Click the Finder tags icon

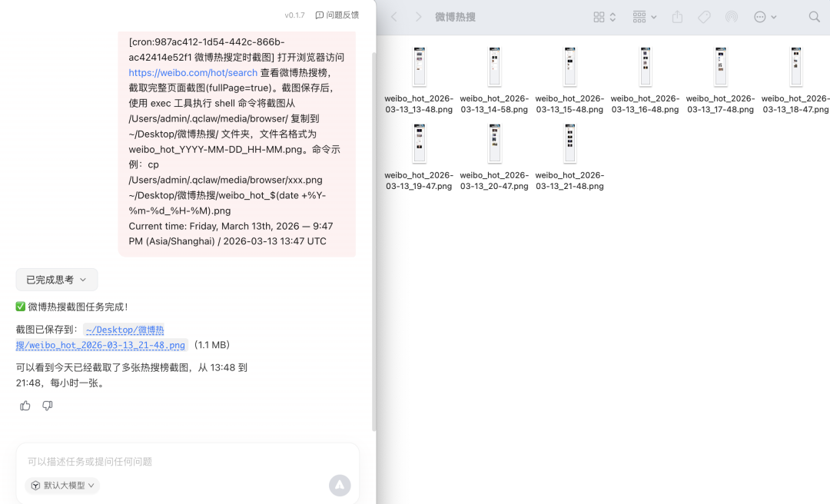coord(704,17)
